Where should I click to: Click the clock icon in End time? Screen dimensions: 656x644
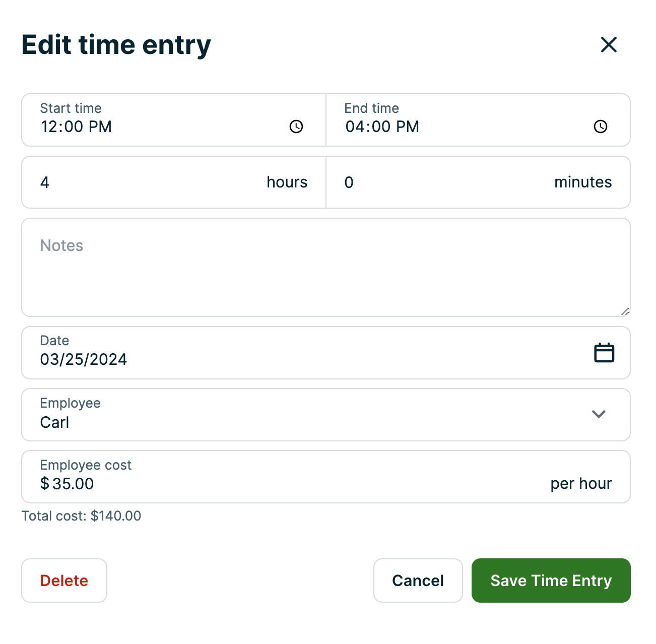[x=601, y=126]
